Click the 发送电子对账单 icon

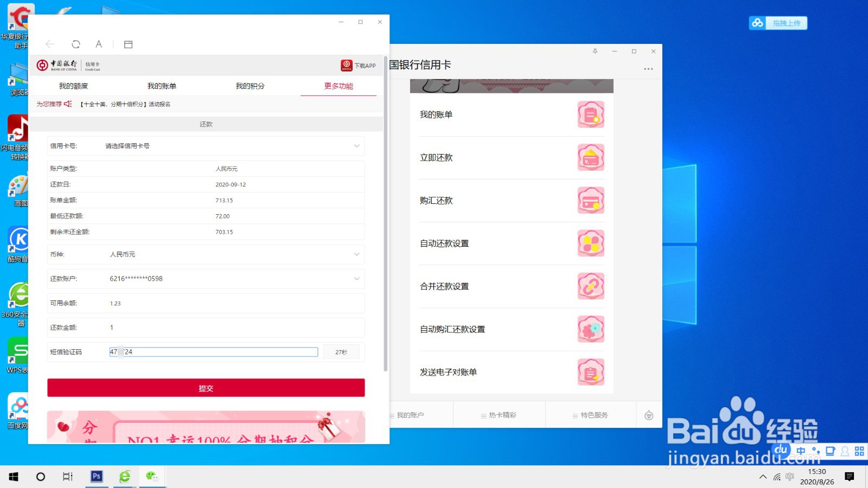tap(591, 372)
